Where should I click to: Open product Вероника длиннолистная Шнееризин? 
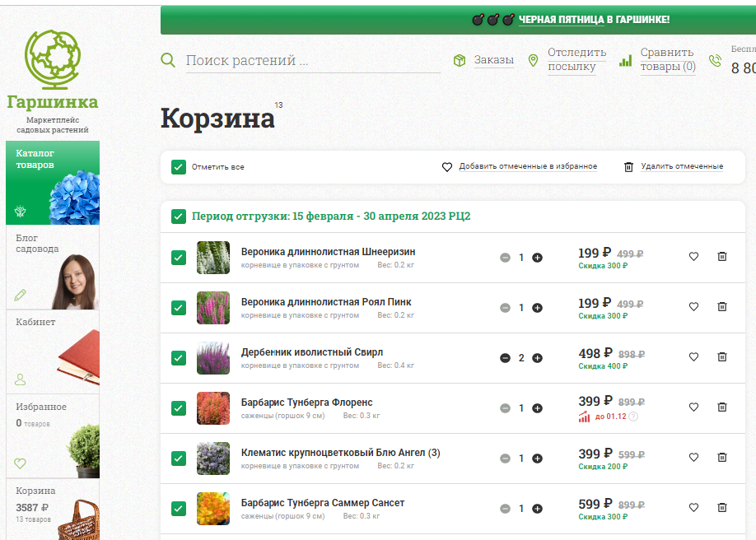click(328, 252)
